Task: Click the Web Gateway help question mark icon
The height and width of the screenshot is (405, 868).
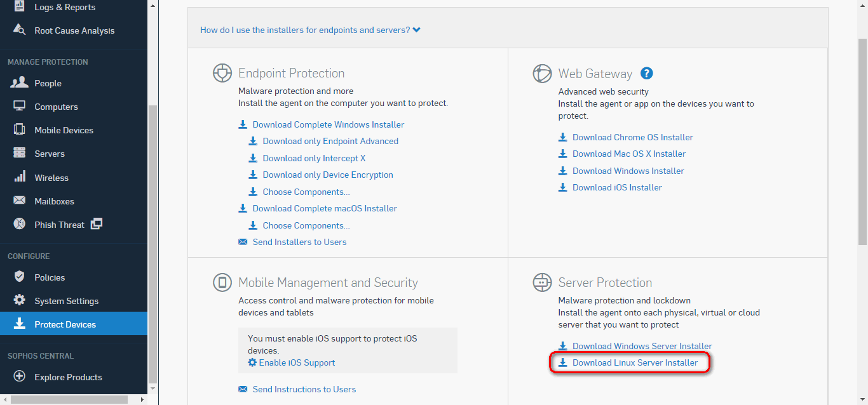Action: [646, 73]
